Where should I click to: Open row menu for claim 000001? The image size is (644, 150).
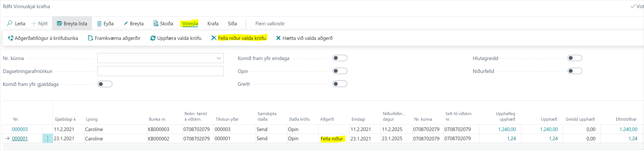(47, 138)
